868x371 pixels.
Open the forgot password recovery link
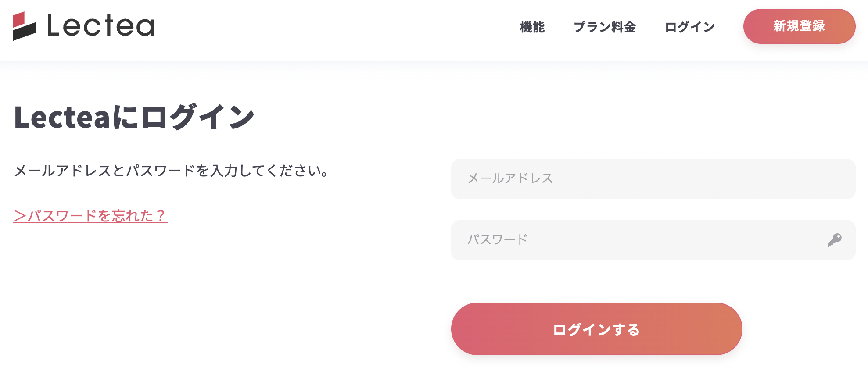click(x=90, y=215)
